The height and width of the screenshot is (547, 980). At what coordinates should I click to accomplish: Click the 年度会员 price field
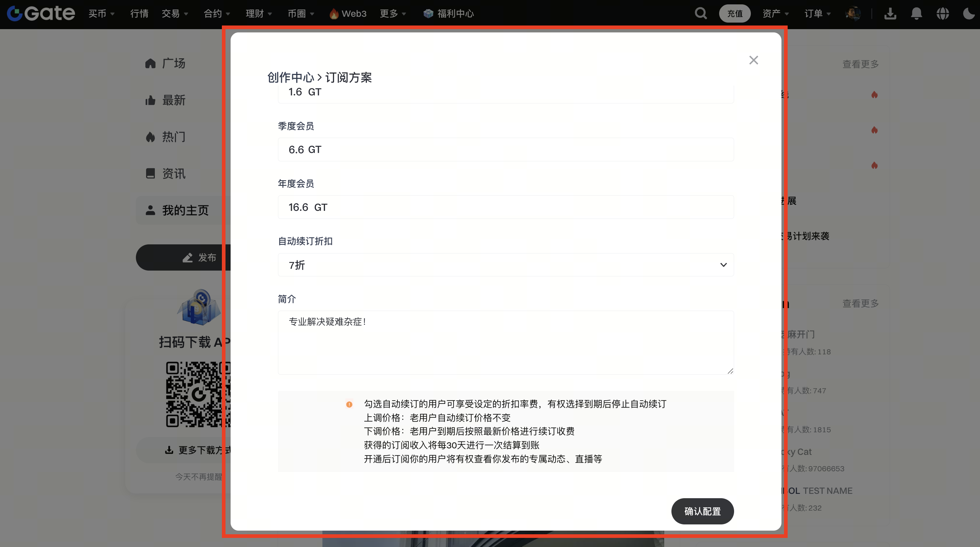point(506,207)
